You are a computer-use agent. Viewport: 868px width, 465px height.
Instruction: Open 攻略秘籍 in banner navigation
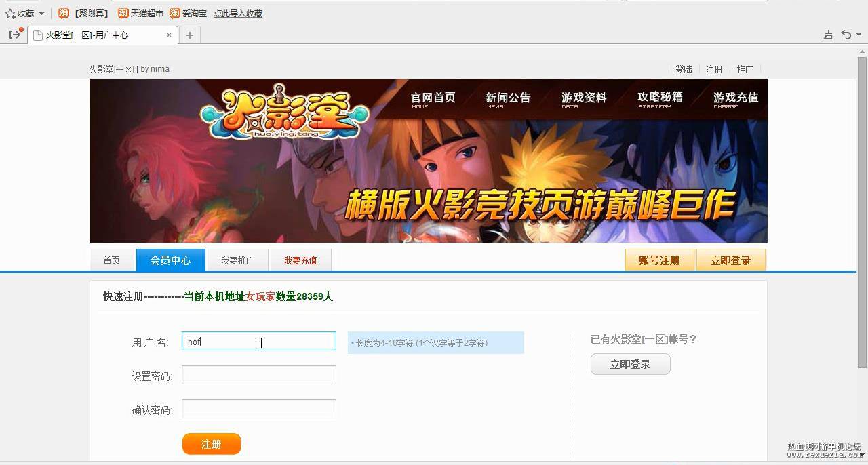click(x=660, y=100)
